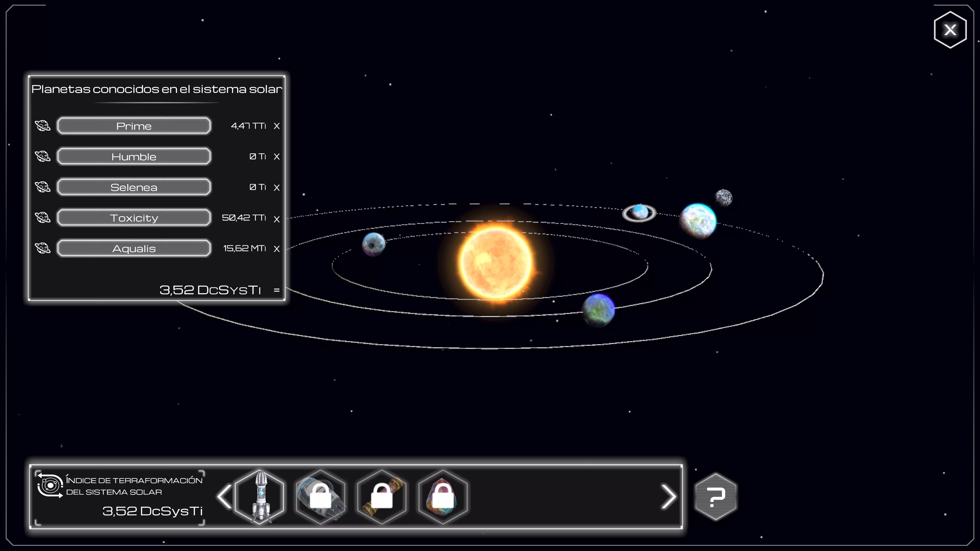This screenshot has width=980, height=551.
Task: Toggle the X multiplier beside Humble
Action: pos(277,157)
